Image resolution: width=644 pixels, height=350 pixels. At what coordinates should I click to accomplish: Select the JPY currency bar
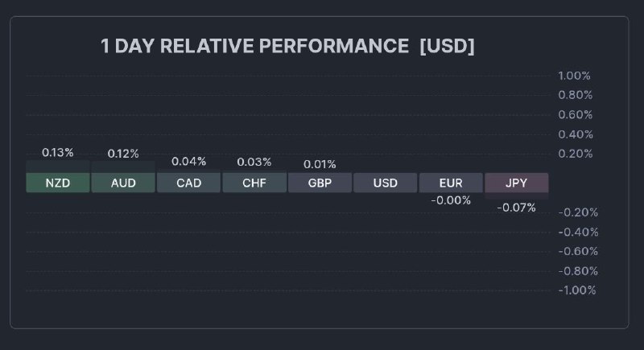516,183
